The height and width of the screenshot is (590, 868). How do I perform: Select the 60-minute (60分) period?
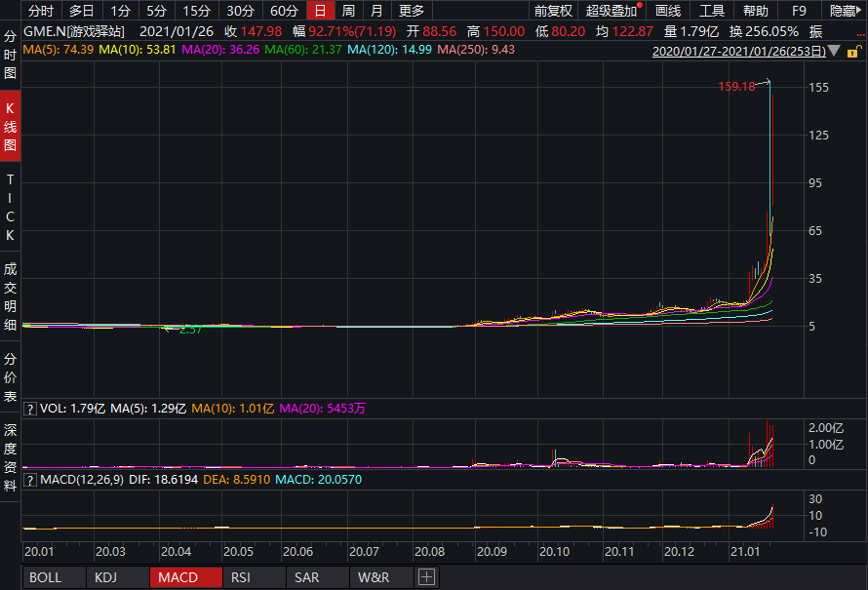[284, 12]
